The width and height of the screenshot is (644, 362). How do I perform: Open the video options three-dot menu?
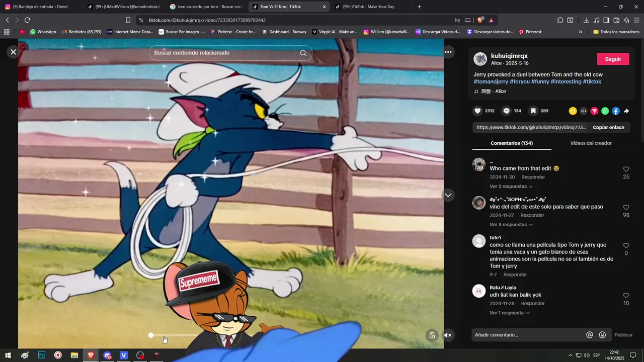pyautogui.click(x=448, y=52)
